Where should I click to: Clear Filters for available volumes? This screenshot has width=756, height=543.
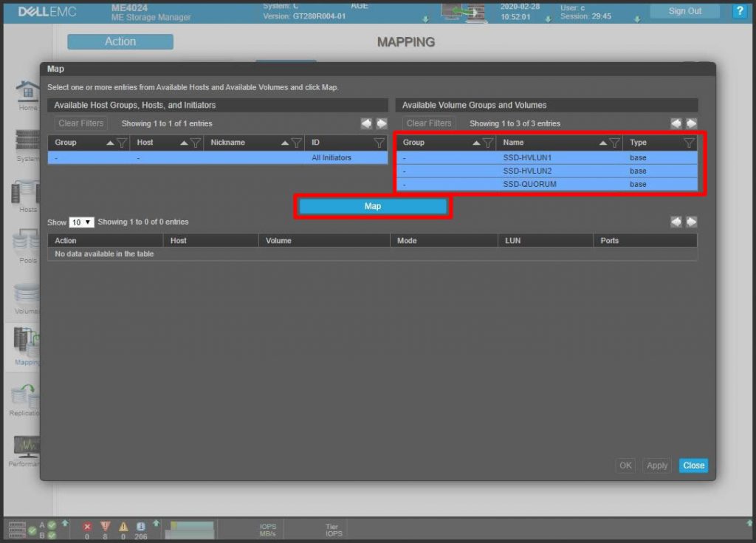[429, 123]
